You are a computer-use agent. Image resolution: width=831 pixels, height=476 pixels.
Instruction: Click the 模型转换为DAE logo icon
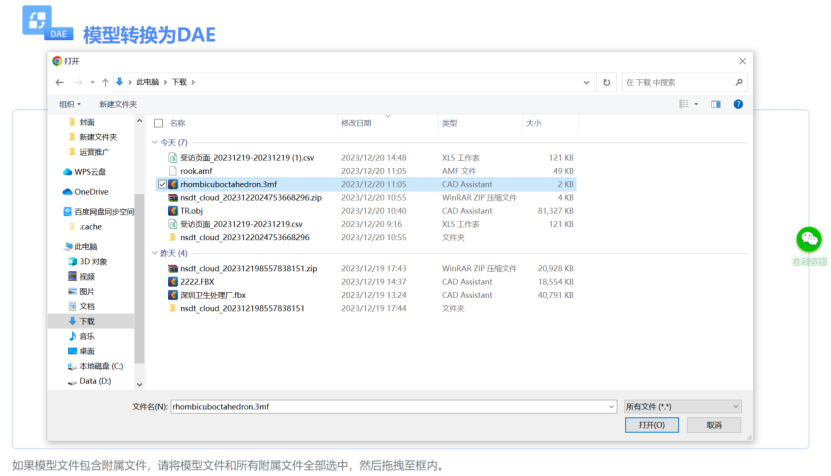click(47, 23)
